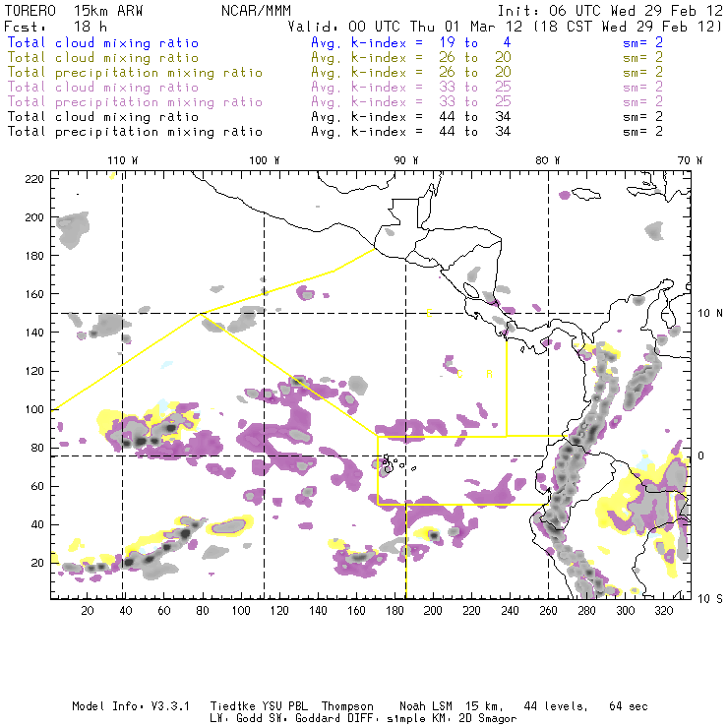Select the 'Valid: 00 UTC Thu 01 Mar 12' text
This screenshot has height=728, width=728.
[405, 27]
